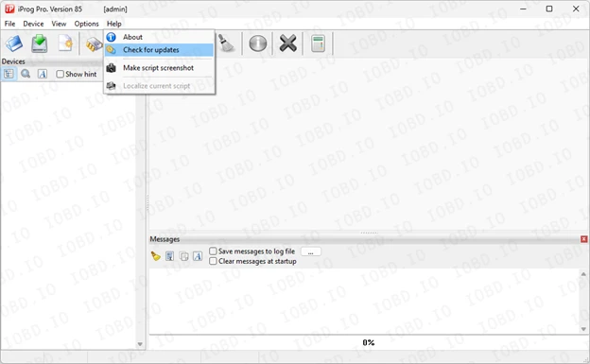Click the font icon in Devices panel
Screen dimensions: 590x364
43,74
